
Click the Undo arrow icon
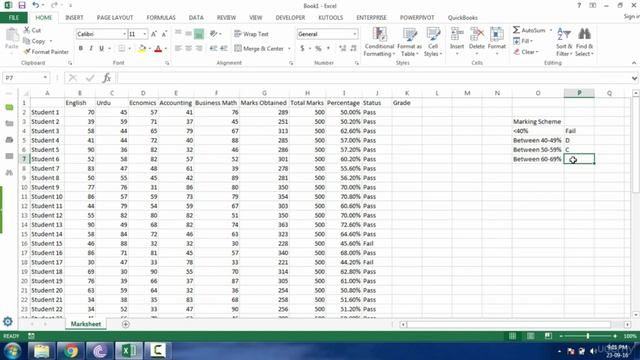click(36, 5)
